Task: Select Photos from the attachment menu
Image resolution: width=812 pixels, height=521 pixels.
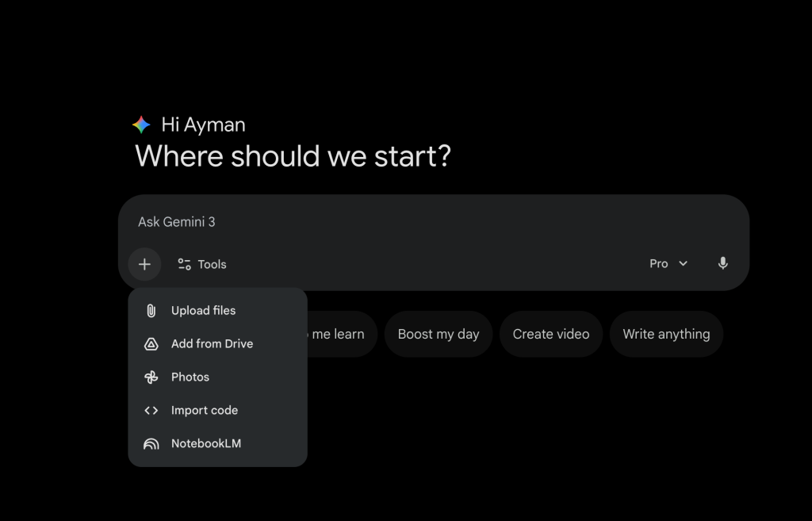Action: pyautogui.click(x=190, y=377)
